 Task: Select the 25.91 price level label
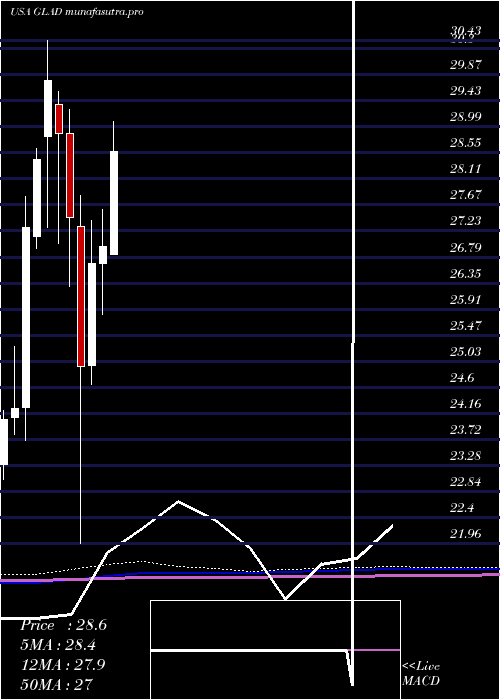[466, 300]
